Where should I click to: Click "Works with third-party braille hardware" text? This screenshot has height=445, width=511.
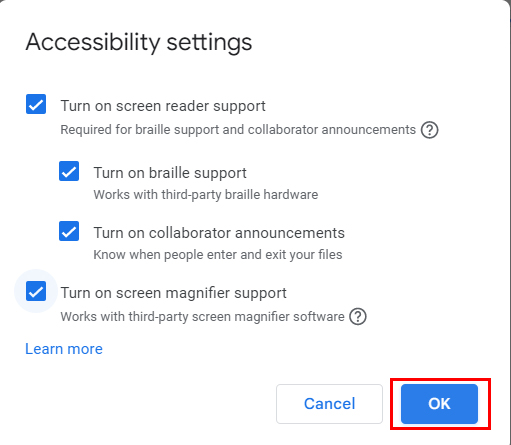click(206, 195)
